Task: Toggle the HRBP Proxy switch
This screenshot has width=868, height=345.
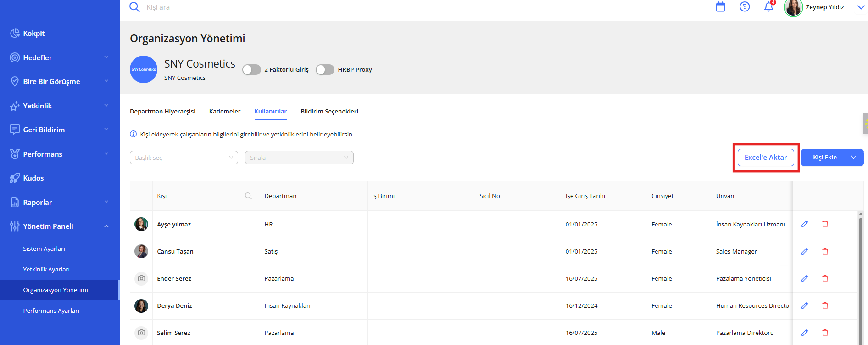Action: pyautogui.click(x=325, y=70)
